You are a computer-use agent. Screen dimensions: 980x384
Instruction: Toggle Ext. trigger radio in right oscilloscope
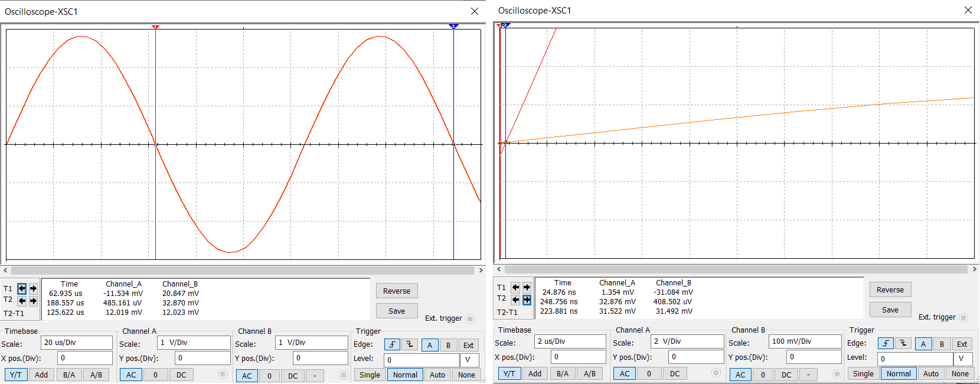click(x=963, y=318)
